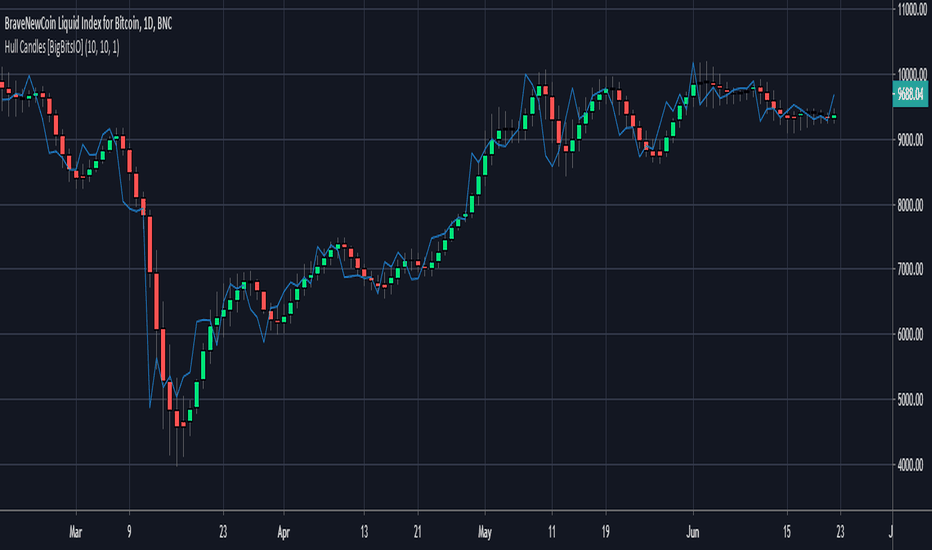The width and height of the screenshot is (932, 550).
Task: Click the 11 date label on time axis
Action: pyautogui.click(x=552, y=532)
